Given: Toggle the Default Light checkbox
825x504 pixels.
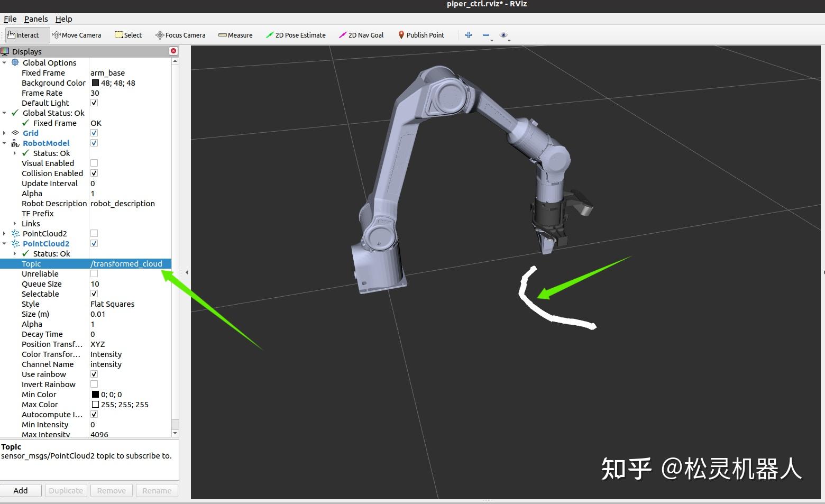Looking at the screenshot, I should 94,103.
